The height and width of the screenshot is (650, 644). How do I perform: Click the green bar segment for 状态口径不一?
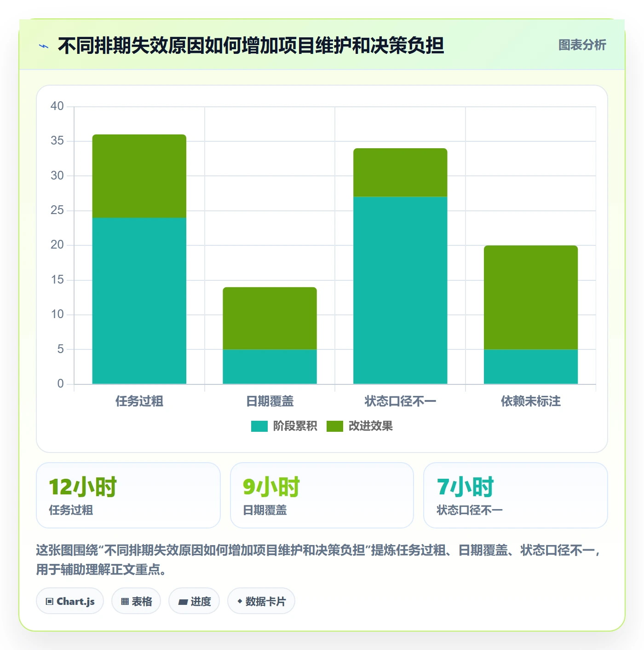(400, 173)
